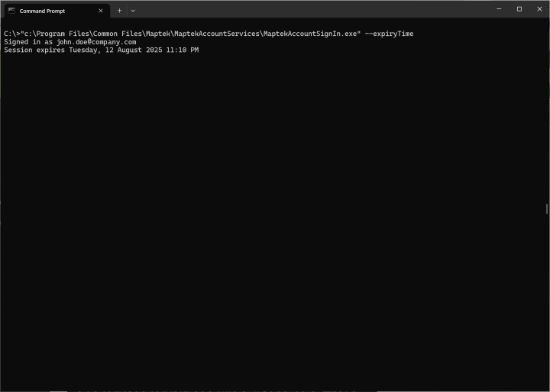This screenshot has width=550, height=392.
Task: Click the 'Session expires Tuesday' output line
Action: tap(102, 50)
